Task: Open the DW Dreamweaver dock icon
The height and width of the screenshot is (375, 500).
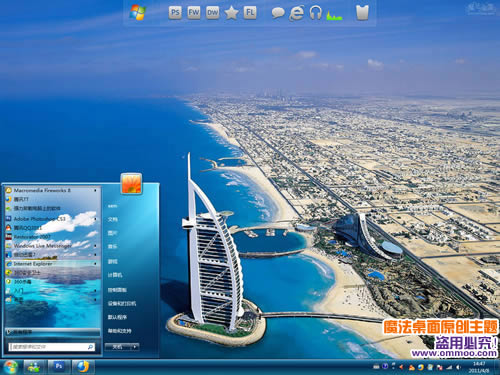Action: tap(212, 13)
